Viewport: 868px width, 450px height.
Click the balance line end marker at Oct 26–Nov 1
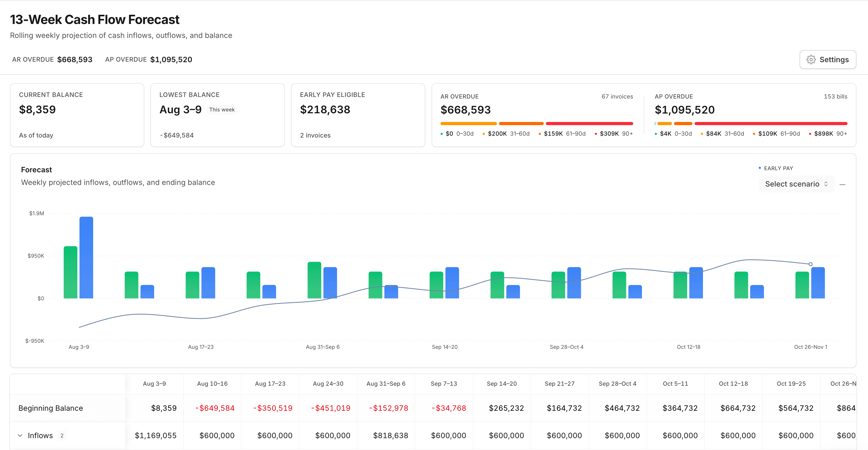pos(810,264)
